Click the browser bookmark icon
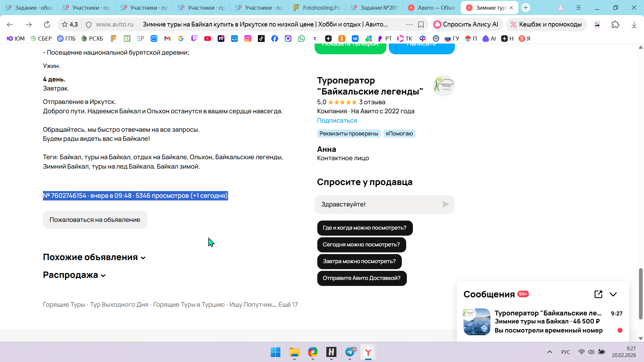644x362 pixels. click(421, 24)
